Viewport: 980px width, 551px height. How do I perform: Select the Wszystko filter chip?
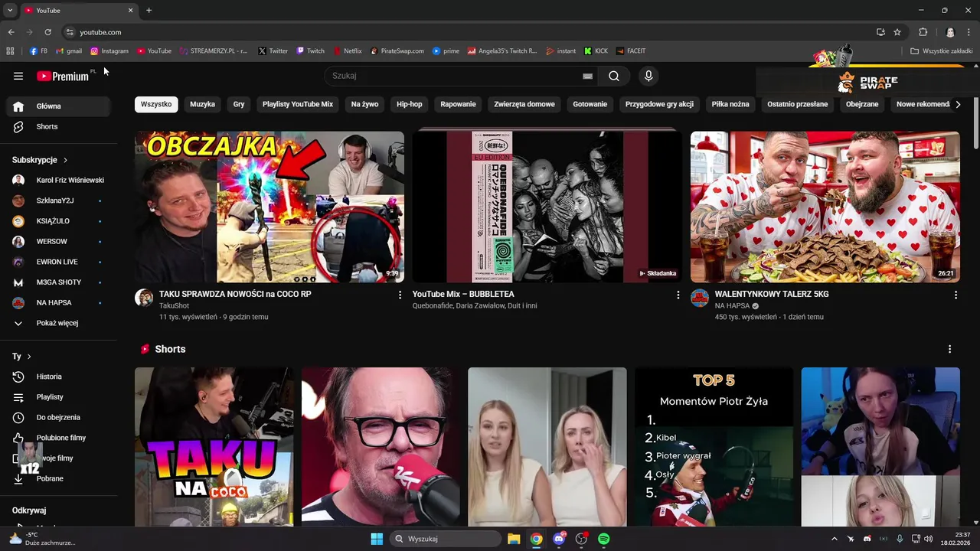click(156, 104)
